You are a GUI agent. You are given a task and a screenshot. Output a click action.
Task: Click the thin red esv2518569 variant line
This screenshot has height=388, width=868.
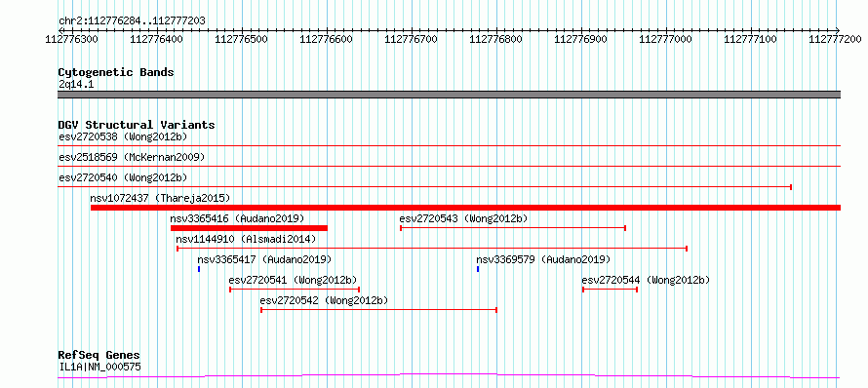click(449, 167)
